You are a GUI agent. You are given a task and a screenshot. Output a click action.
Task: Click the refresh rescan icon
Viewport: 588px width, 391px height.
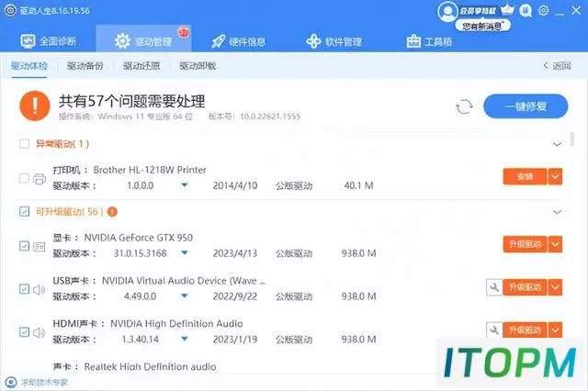(464, 106)
